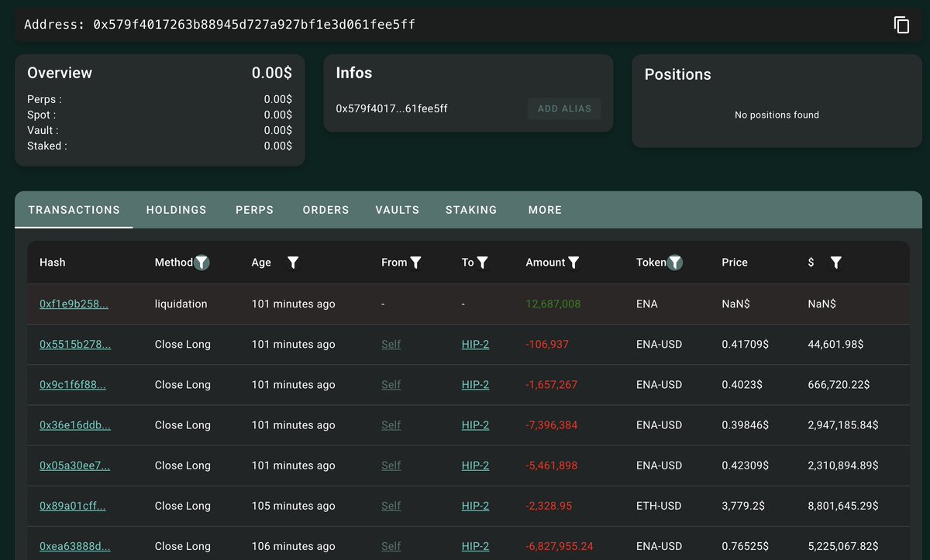Open transaction hash 0x5515b278

coord(75,345)
